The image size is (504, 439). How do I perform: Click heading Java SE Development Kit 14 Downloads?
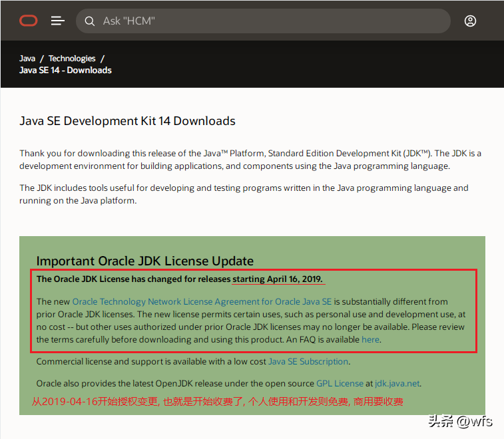pyautogui.click(x=127, y=121)
